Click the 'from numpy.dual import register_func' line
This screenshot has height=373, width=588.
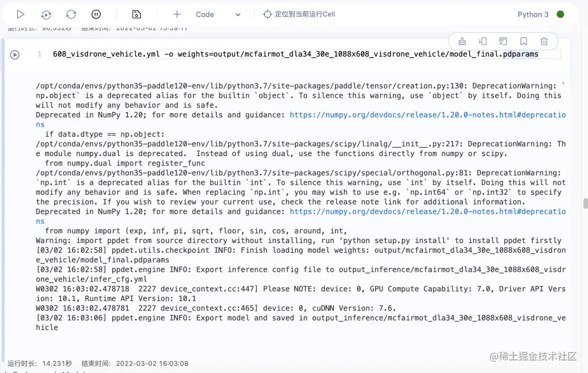click(125, 163)
